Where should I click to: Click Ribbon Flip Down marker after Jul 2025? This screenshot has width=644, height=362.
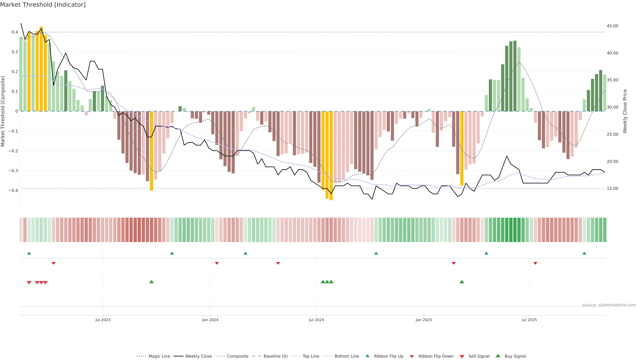click(x=535, y=263)
